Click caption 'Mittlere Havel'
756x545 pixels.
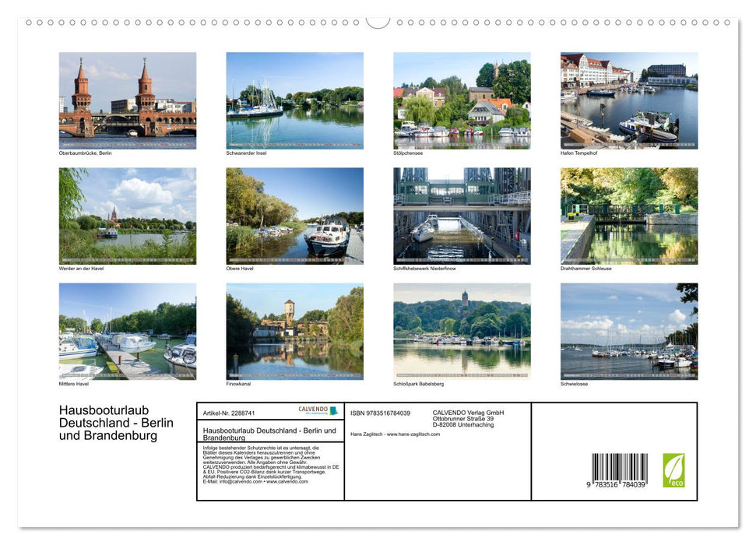pyautogui.click(x=74, y=384)
